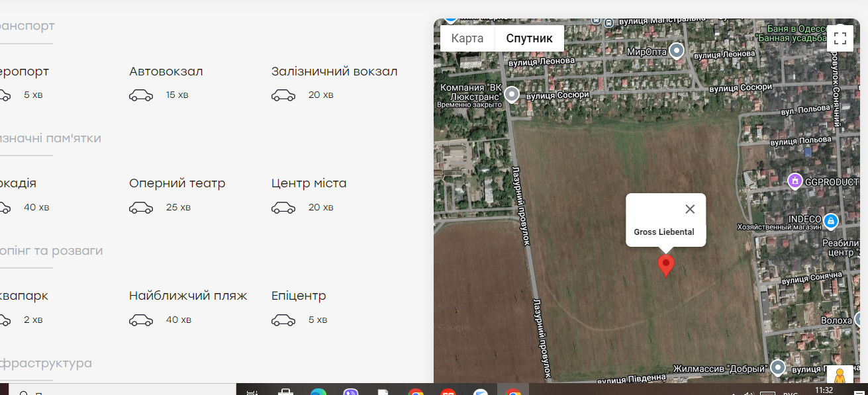Image resolution: width=868 pixels, height=395 pixels.
Task: Open the ВК Люкстранс company marker
Action: pyautogui.click(x=512, y=95)
